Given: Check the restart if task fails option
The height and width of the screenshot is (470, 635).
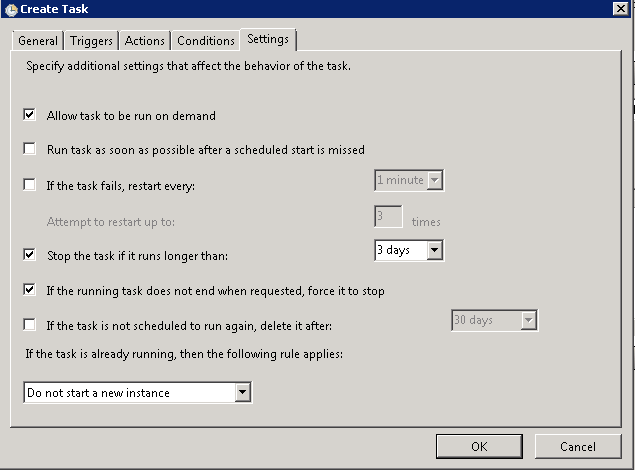Looking at the screenshot, I should [30, 185].
